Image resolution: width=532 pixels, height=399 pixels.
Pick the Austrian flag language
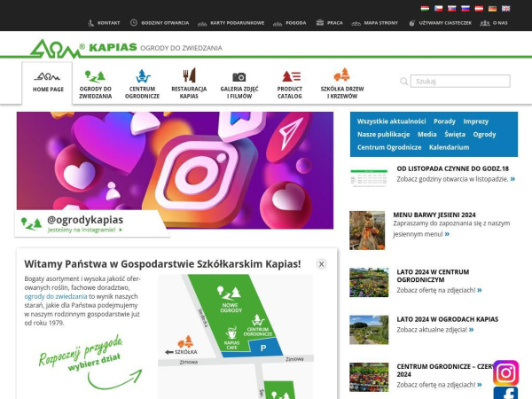click(x=479, y=9)
